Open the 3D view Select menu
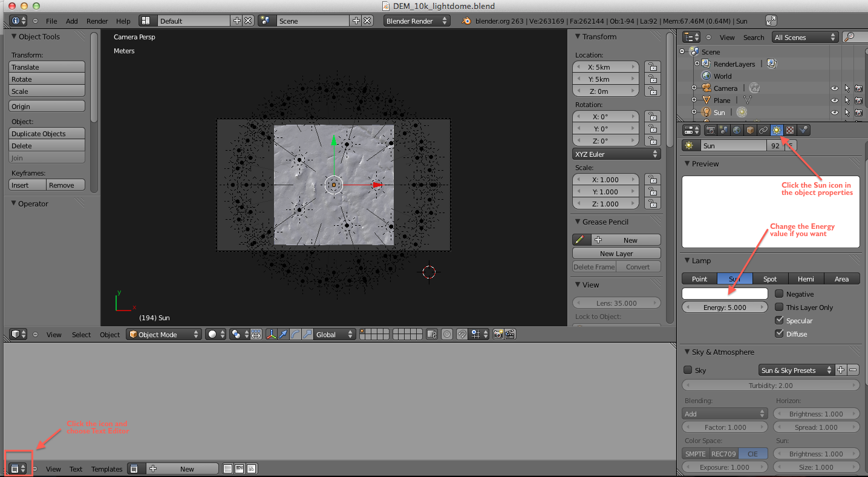Viewport: 868px width, 477px height. pyautogui.click(x=82, y=334)
